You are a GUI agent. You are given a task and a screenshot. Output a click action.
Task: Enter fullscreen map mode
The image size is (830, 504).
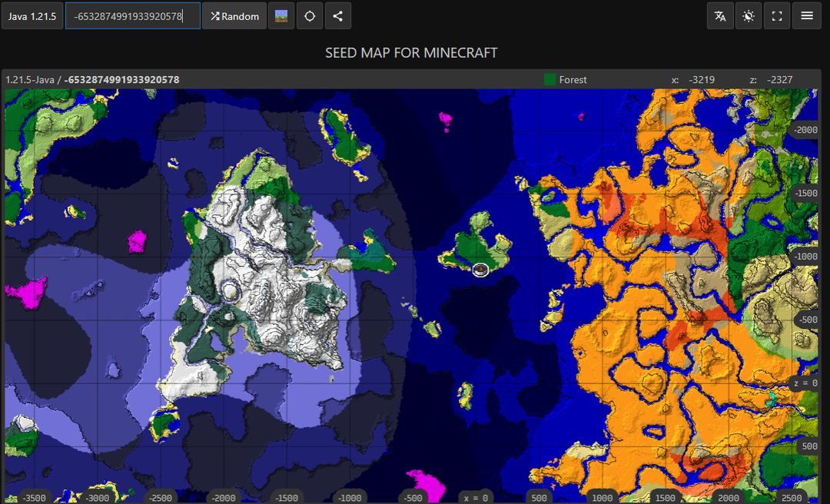click(777, 16)
